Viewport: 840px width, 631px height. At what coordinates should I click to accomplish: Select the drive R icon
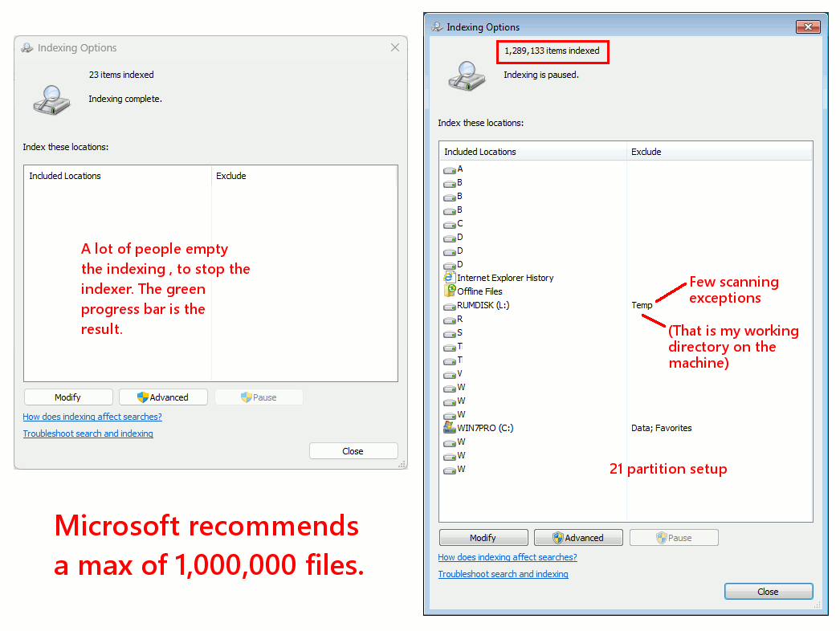[450, 320]
